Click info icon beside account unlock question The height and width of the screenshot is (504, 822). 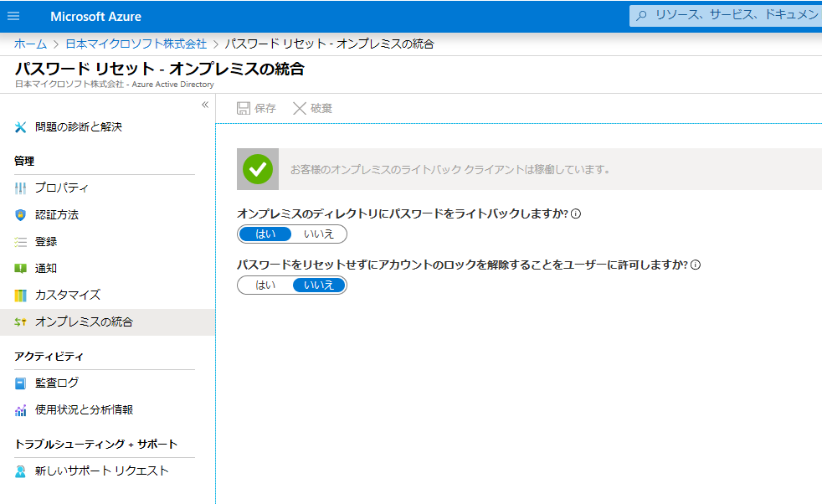pos(695,265)
